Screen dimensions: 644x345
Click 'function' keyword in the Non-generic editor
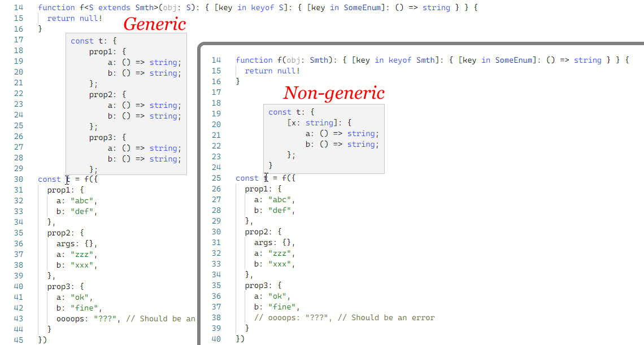tap(254, 60)
